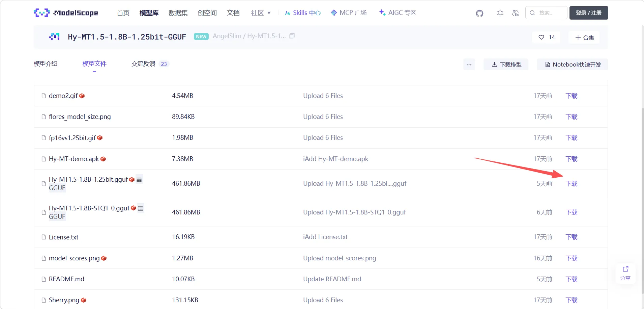644x309 pixels.
Task: Switch language with the translate icon
Action: 515,13
